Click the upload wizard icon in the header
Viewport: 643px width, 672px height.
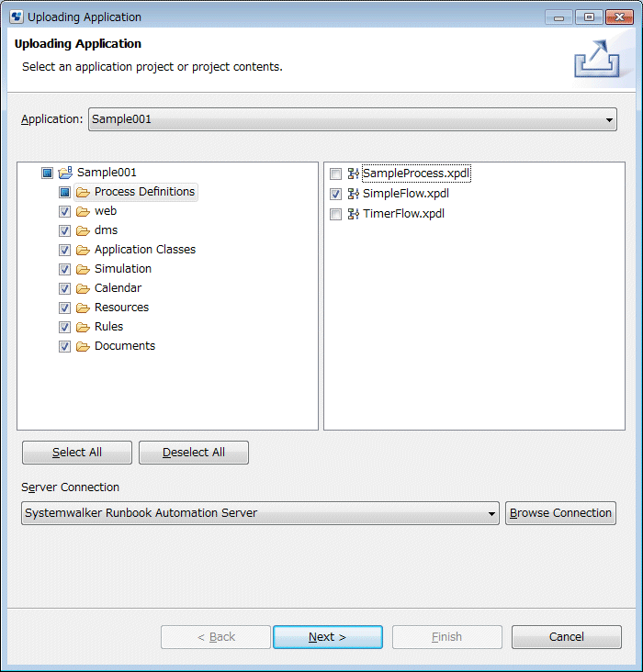coord(597,59)
